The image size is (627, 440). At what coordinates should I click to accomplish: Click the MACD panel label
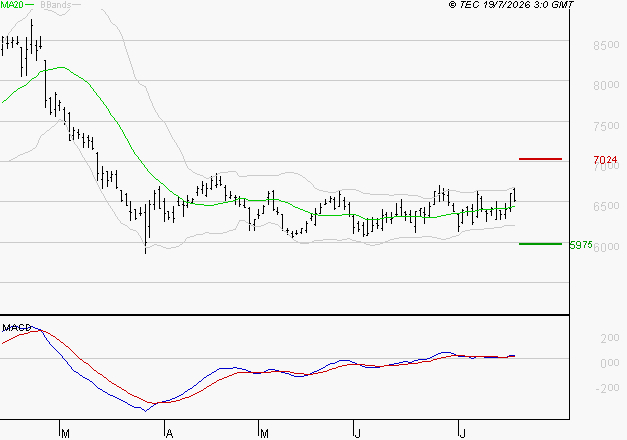pyautogui.click(x=17, y=328)
